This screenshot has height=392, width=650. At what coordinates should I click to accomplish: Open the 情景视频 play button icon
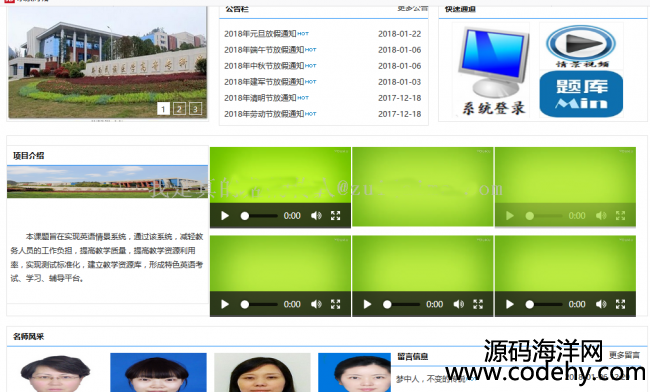tap(581, 46)
